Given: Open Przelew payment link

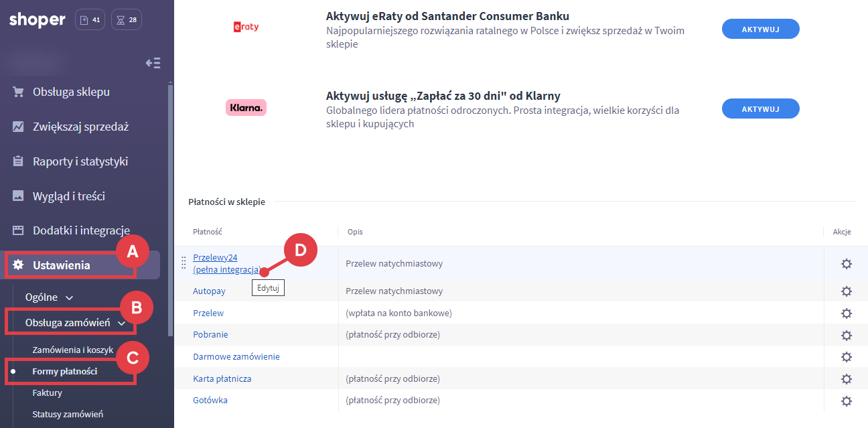Looking at the screenshot, I should pos(208,313).
